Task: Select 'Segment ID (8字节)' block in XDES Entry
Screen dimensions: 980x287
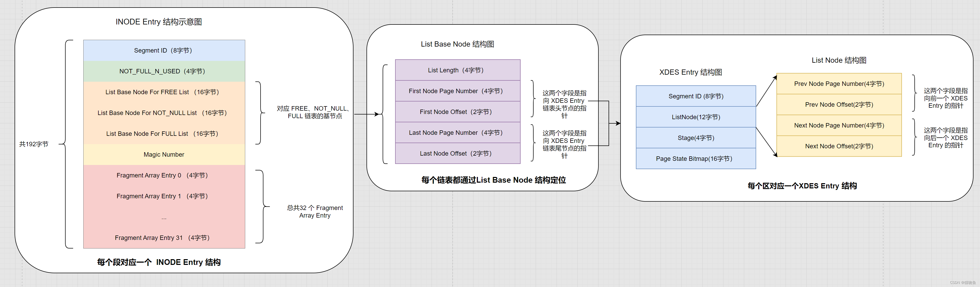Action: click(696, 96)
